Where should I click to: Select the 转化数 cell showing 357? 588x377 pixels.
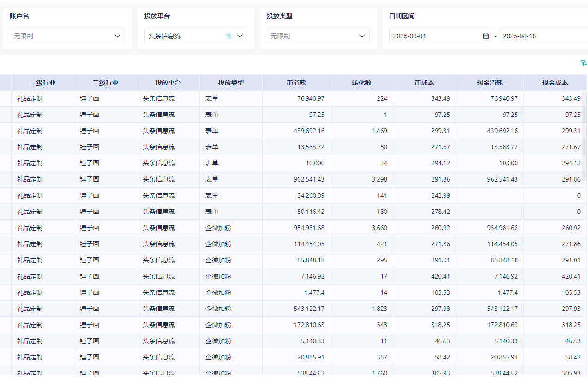pyautogui.click(x=362, y=357)
